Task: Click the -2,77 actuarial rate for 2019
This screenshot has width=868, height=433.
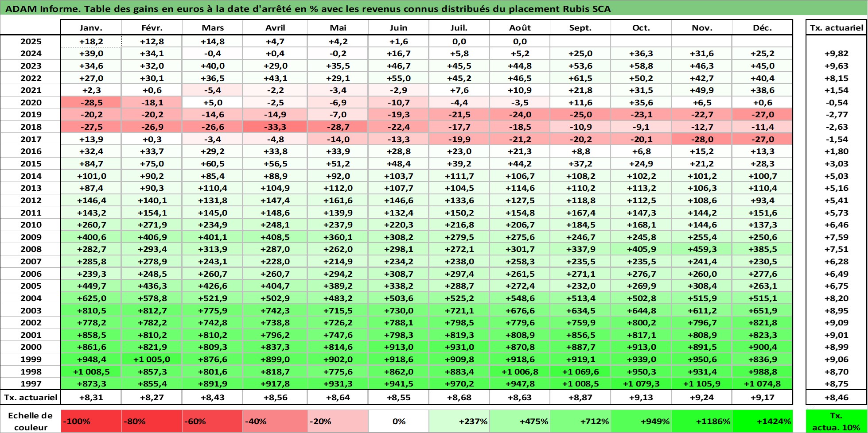Action: [x=837, y=115]
